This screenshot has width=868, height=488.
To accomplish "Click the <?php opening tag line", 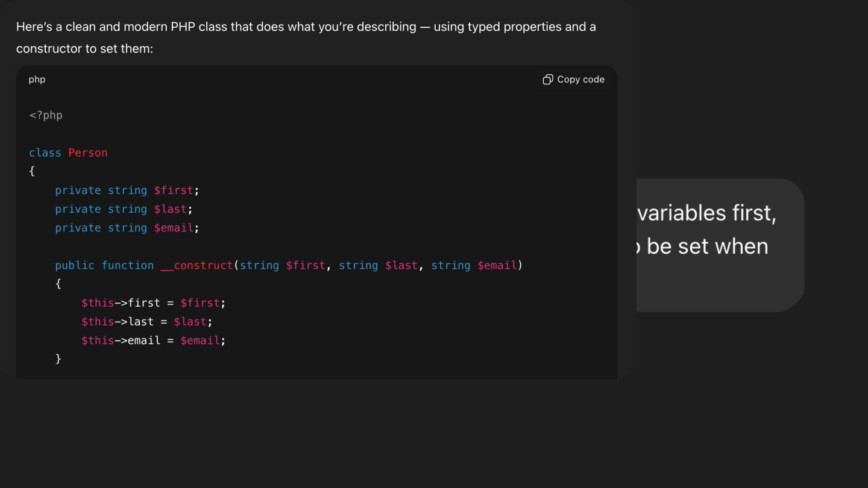I will [46, 115].
